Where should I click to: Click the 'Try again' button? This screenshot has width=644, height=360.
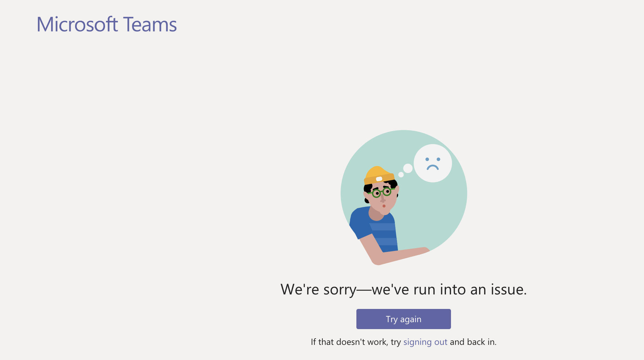(403, 319)
